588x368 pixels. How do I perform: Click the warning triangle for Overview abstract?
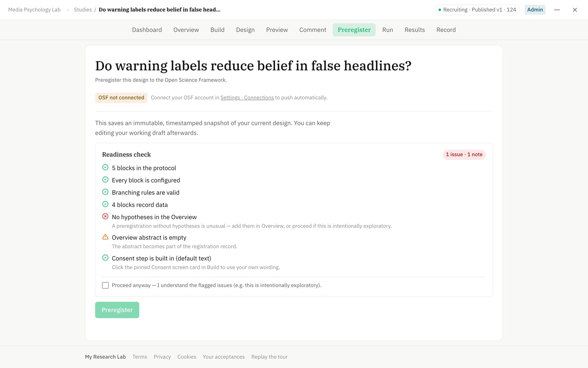[x=105, y=237]
